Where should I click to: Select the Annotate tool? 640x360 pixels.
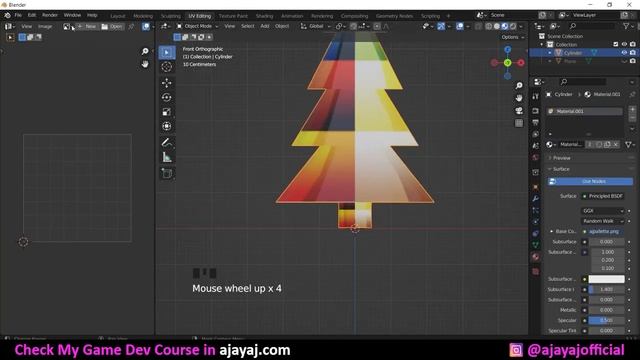[x=167, y=142]
